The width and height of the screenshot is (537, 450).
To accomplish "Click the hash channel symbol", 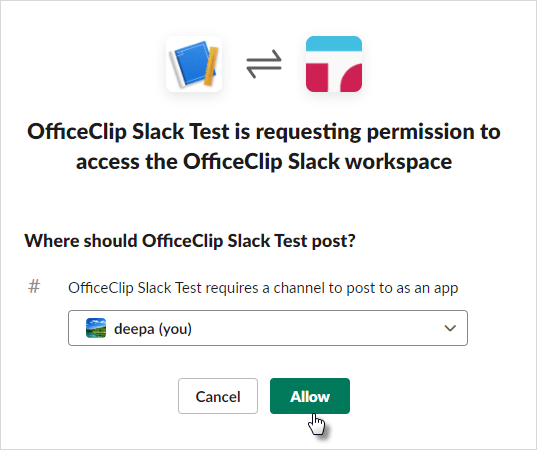I will pyautogui.click(x=34, y=286).
